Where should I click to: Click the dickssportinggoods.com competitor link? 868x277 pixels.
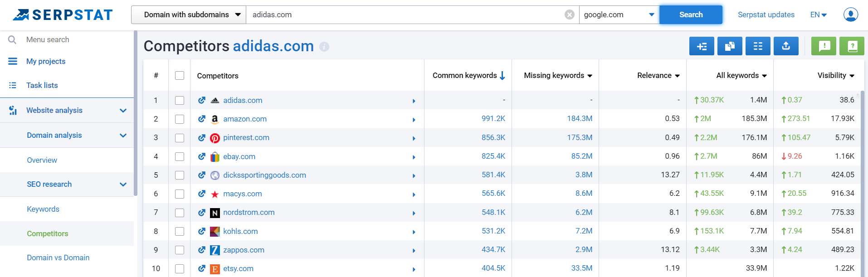click(264, 175)
